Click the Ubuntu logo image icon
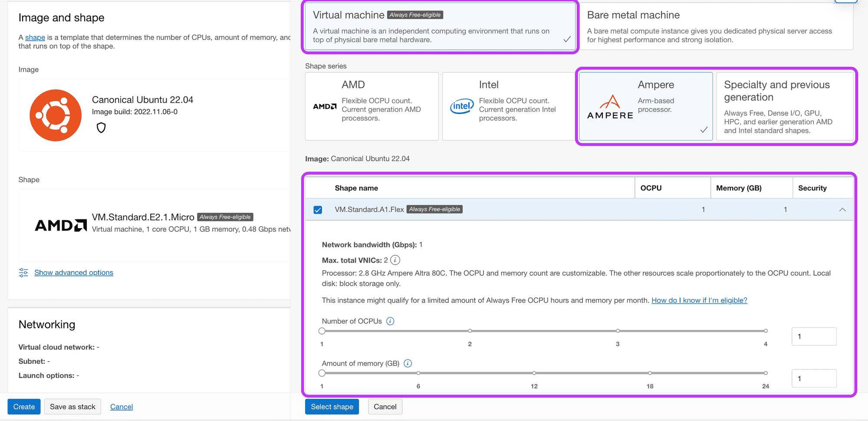This screenshot has height=421, width=868. tap(56, 115)
